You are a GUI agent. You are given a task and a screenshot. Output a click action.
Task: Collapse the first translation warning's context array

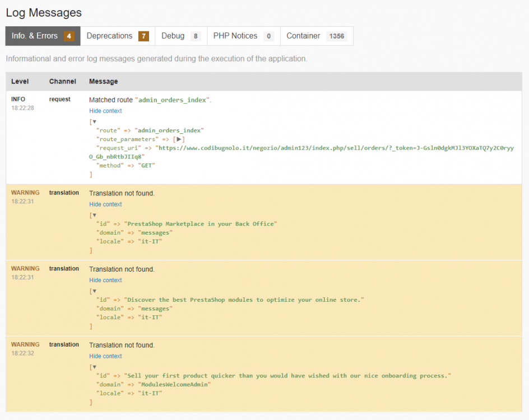[x=95, y=214]
